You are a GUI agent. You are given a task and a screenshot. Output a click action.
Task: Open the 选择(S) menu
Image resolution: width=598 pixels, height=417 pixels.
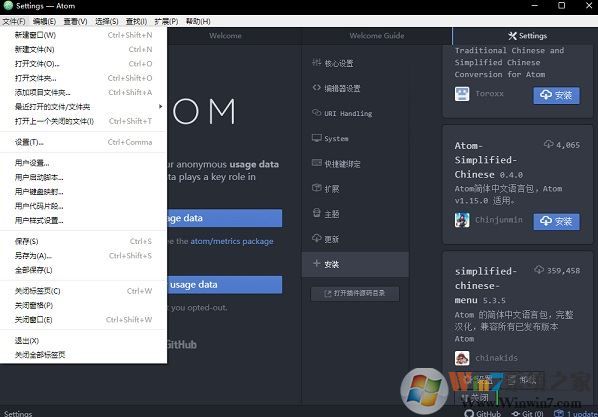(107, 21)
